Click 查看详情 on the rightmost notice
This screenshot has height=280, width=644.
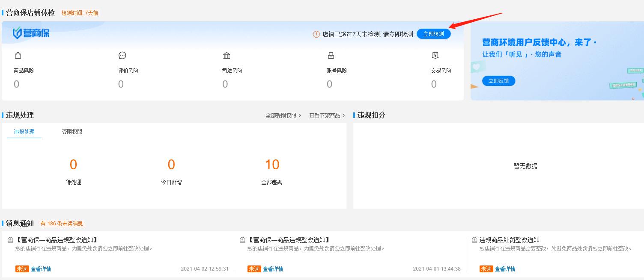click(x=506, y=268)
